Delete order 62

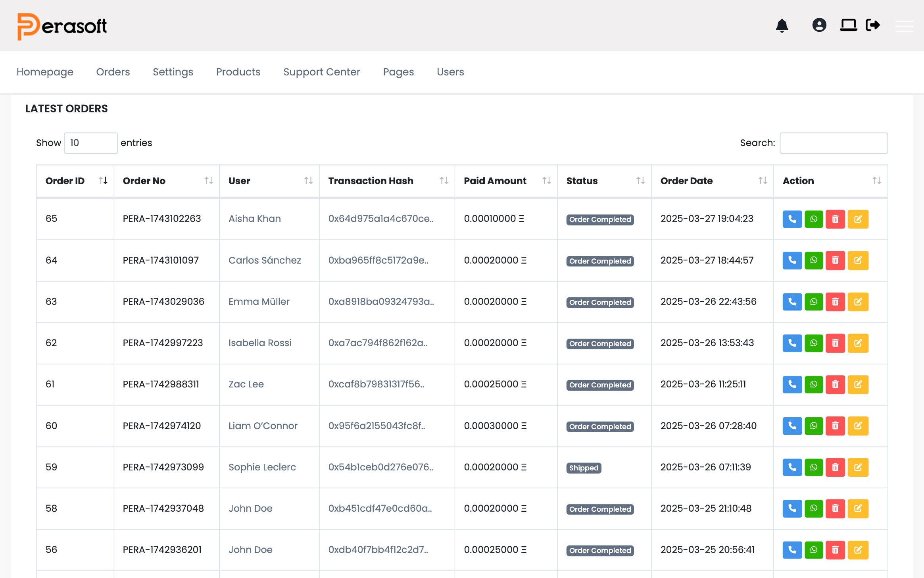[835, 343]
